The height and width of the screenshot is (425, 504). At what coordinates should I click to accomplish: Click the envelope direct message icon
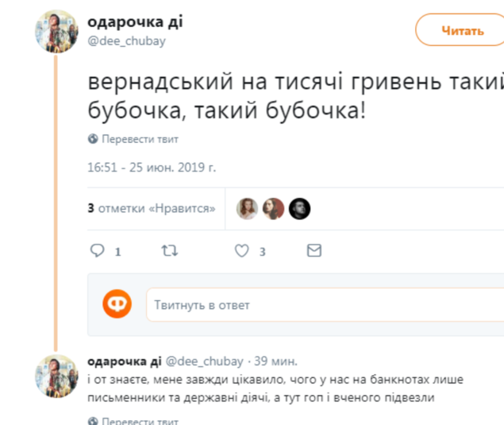point(314,251)
